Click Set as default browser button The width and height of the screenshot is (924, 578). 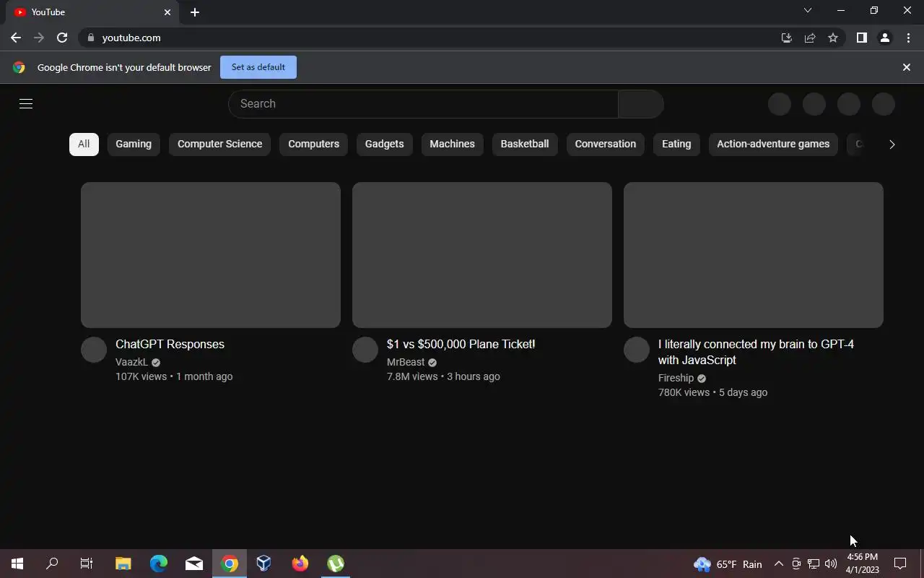258,67
